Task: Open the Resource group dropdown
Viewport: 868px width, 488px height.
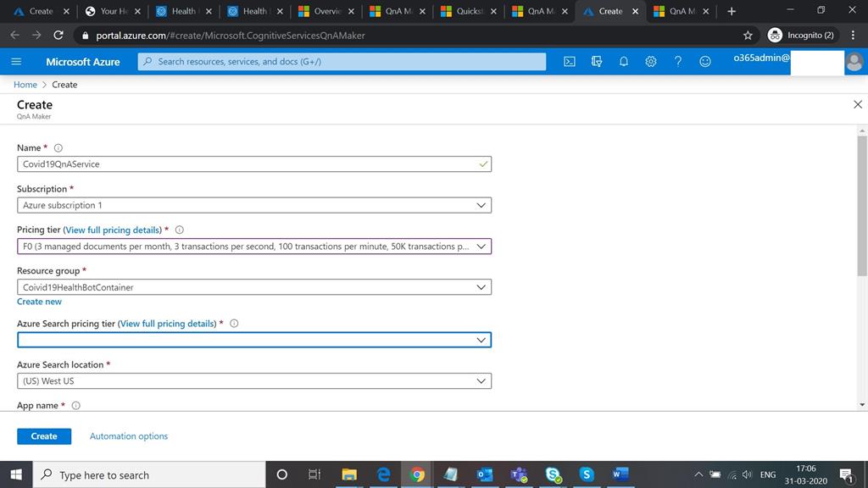Action: (x=253, y=286)
